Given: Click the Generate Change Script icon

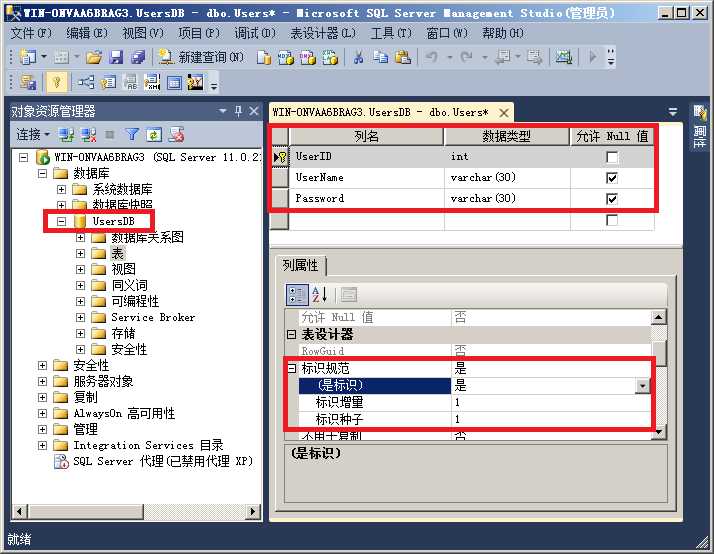Looking at the screenshot, I should click(x=27, y=83).
